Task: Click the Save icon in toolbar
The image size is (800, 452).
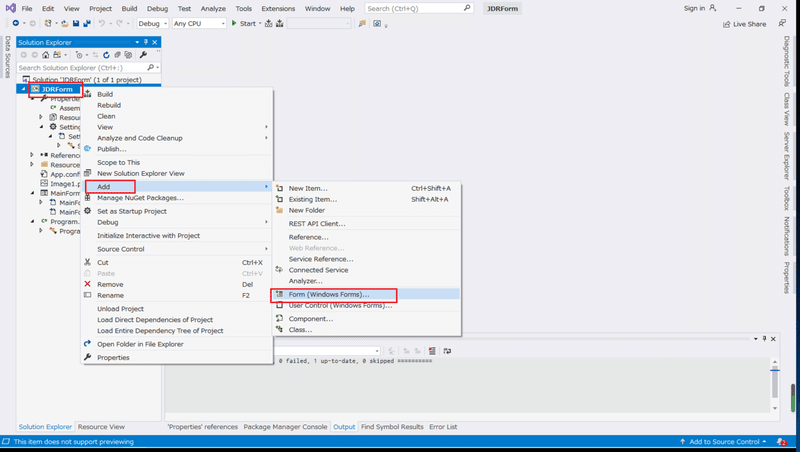Action: click(x=76, y=23)
